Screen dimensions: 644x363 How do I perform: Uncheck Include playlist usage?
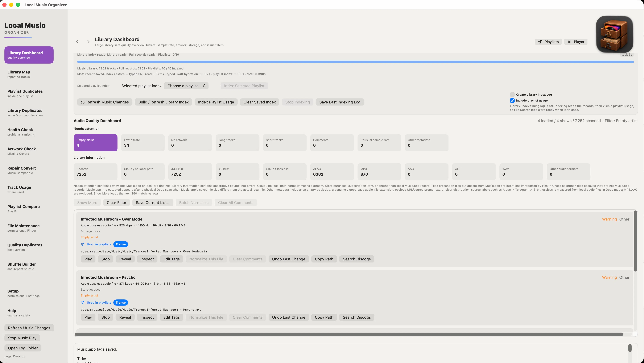pyautogui.click(x=512, y=101)
